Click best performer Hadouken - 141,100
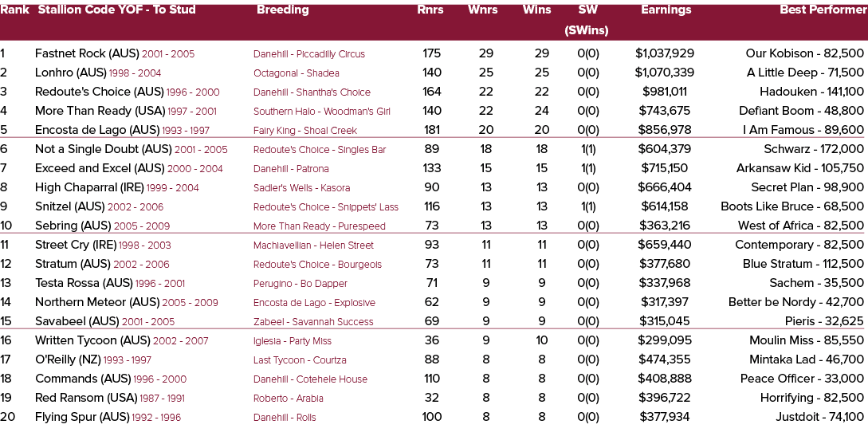The width and height of the screenshot is (868, 440). tap(811, 92)
